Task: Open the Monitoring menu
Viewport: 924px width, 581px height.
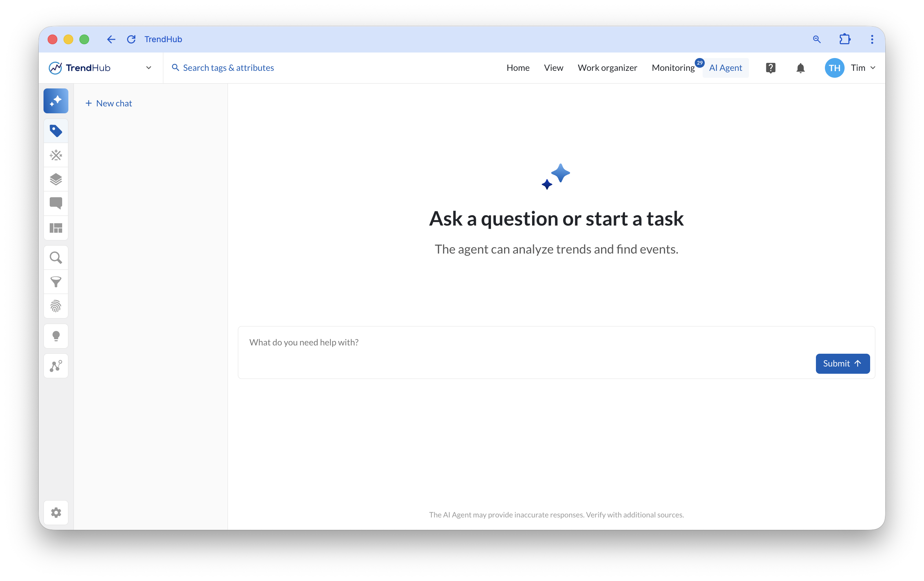Action: pyautogui.click(x=673, y=68)
